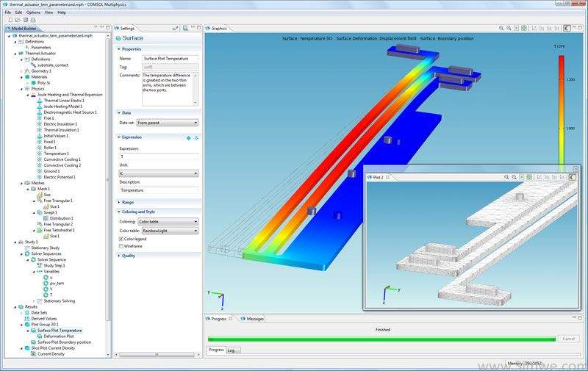The height and width of the screenshot is (371, 588).
Task: Click scene light icon in Plot 2 toolbar
Action: (x=573, y=177)
